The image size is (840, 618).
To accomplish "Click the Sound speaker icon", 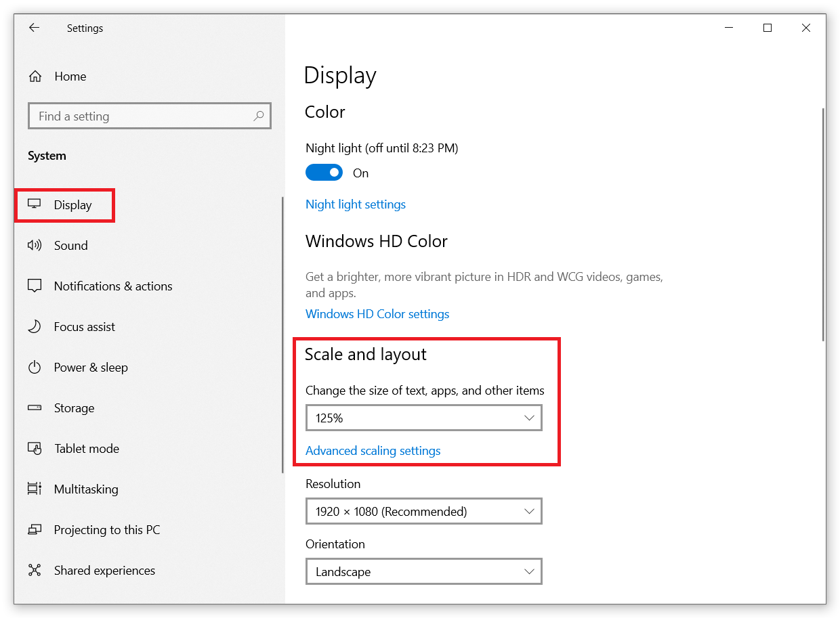I will click(x=35, y=245).
